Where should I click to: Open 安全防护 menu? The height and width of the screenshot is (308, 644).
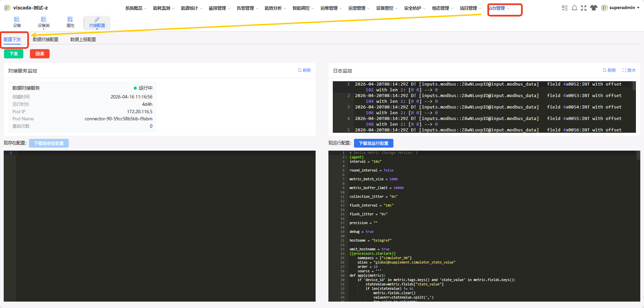[415, 8]
